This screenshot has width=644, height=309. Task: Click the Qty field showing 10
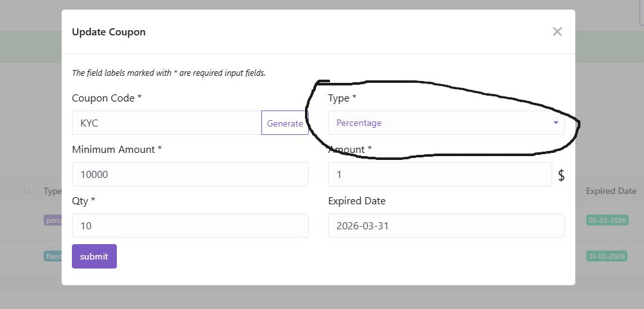tap(190, 225)
